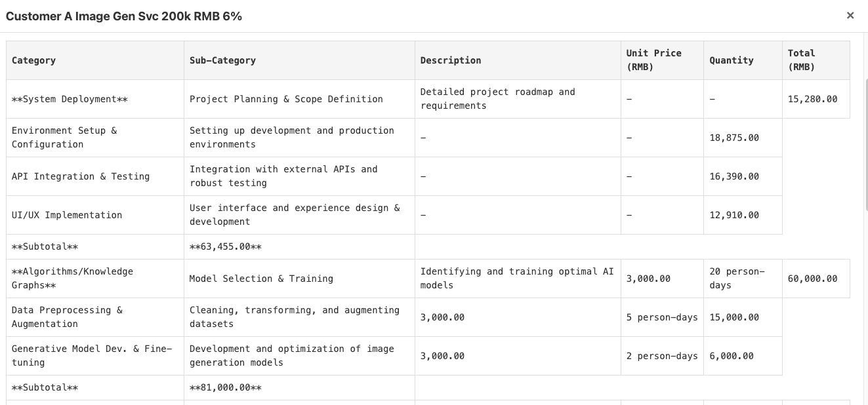Select the System Deployment category cell
The image size is (868, 405).
[x=70, y=99]
